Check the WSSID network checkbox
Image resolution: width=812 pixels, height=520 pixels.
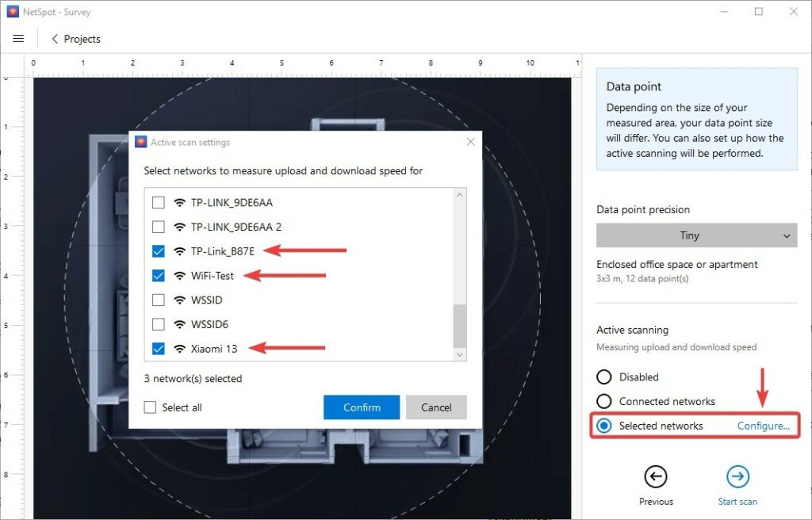pos(159,300)
